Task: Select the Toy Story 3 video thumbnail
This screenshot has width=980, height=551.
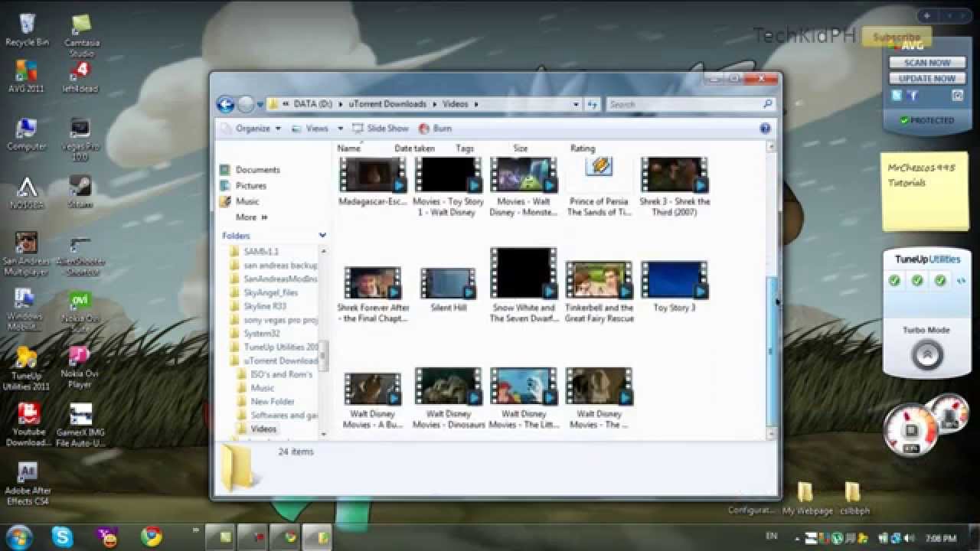Action: click(x=674, y=282)
